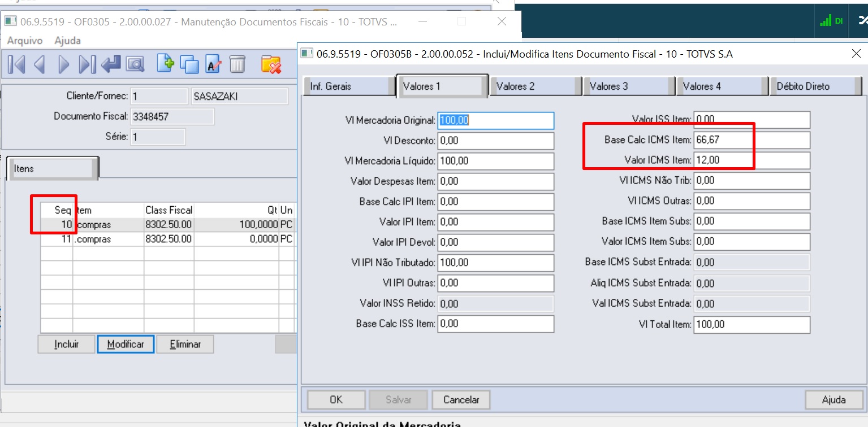Select the Valores 1 tab

tap(442, 86)
